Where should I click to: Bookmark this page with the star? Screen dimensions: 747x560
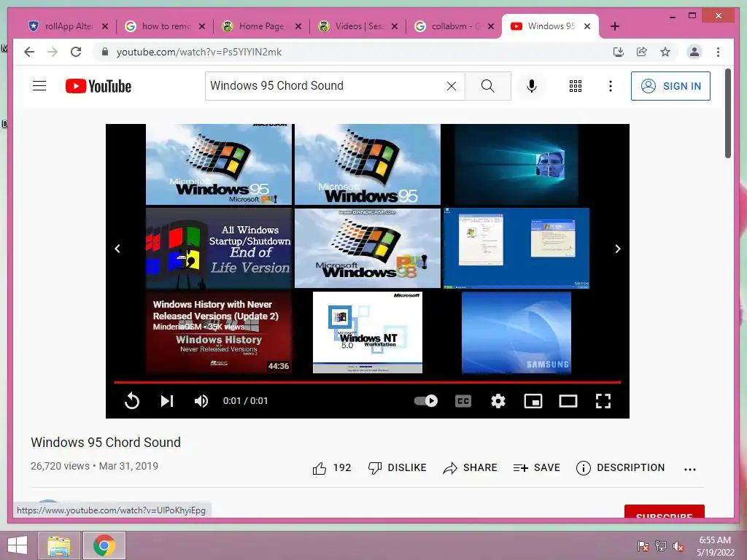(665, 52)
